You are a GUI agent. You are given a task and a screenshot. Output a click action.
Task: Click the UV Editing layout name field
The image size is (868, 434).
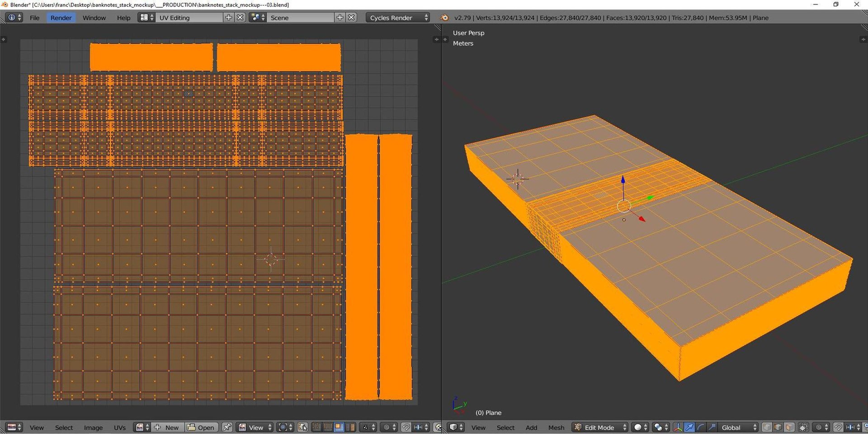(x=190, y=18)
